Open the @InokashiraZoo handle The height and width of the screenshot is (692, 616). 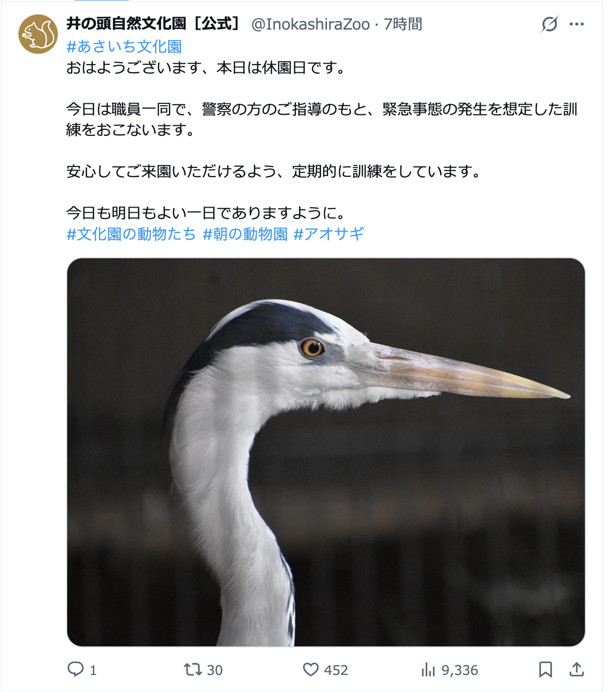coord(311,24)
